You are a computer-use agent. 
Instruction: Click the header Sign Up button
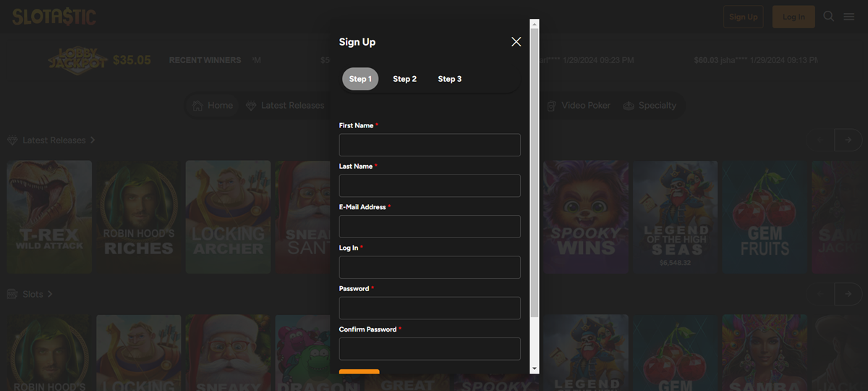point(743,17)
